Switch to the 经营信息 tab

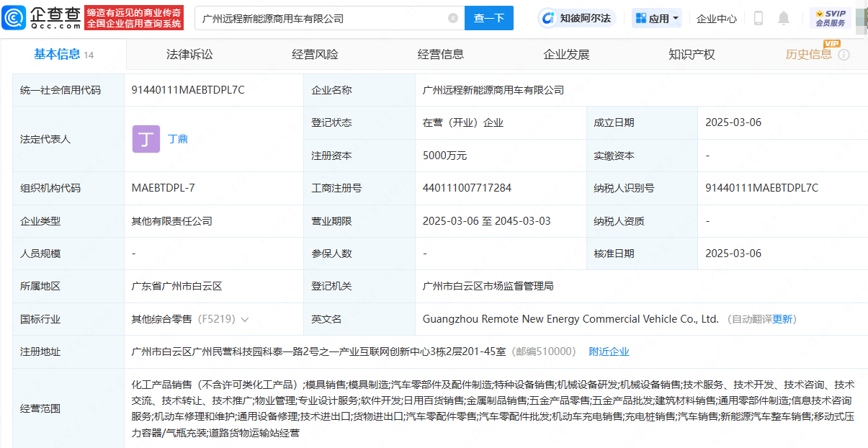(x=441, y=54)
